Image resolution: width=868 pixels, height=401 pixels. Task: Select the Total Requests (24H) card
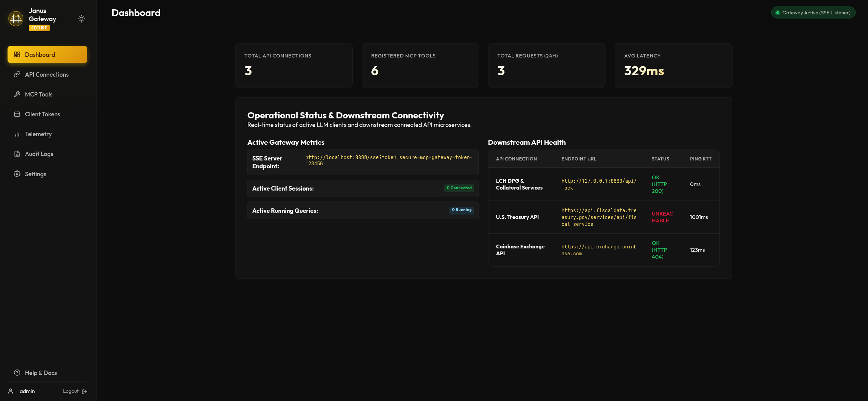tap(547, 65)
